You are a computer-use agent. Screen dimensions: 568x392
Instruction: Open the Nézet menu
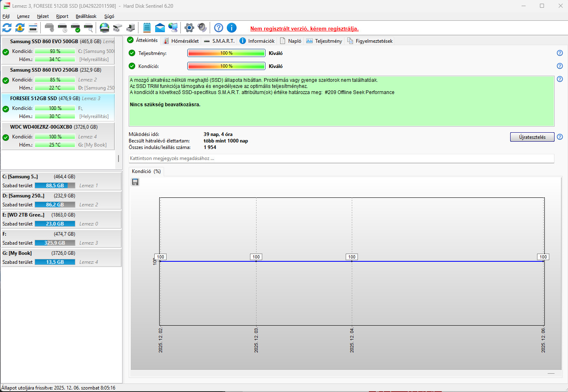point(43,16)
